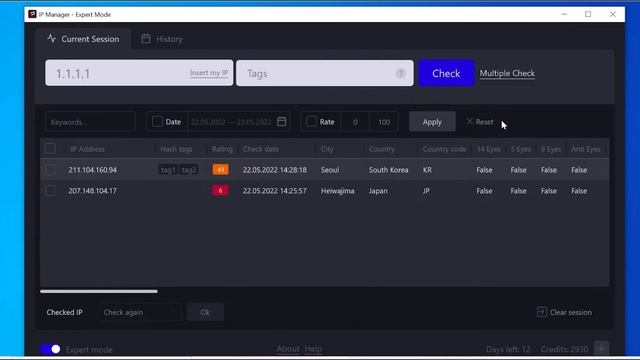
Task: Click the Rate maximum value 100 field
Action: click(x=384, y=122)
